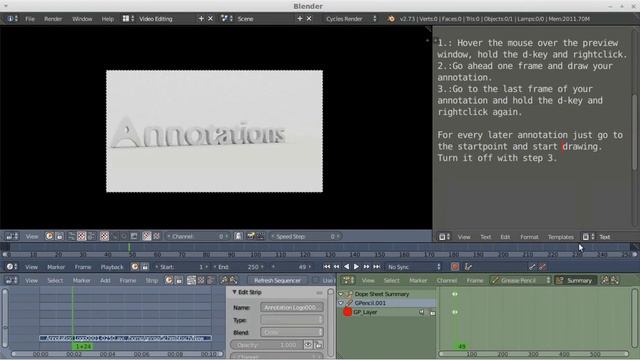Play the animation in reverse

(x=346, y=267)
